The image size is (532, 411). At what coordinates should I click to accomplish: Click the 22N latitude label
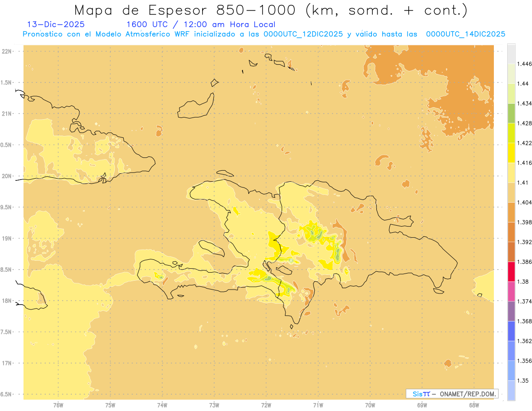7,51
